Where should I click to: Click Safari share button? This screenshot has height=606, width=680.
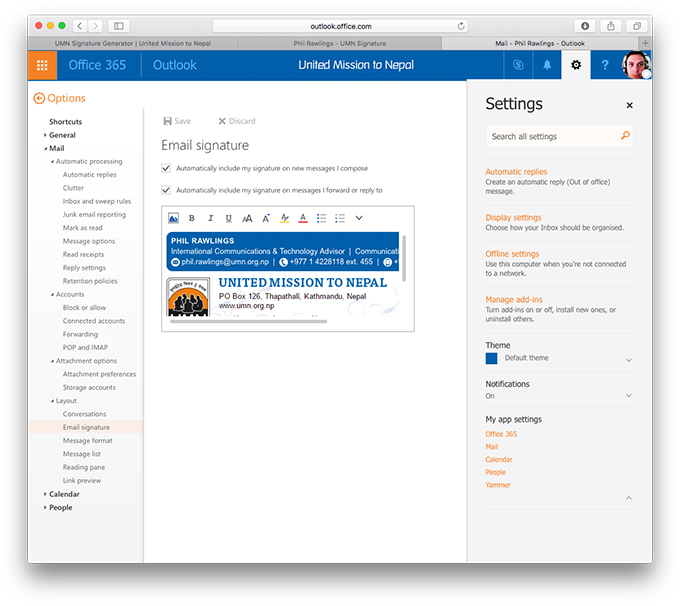pos(611,26)
